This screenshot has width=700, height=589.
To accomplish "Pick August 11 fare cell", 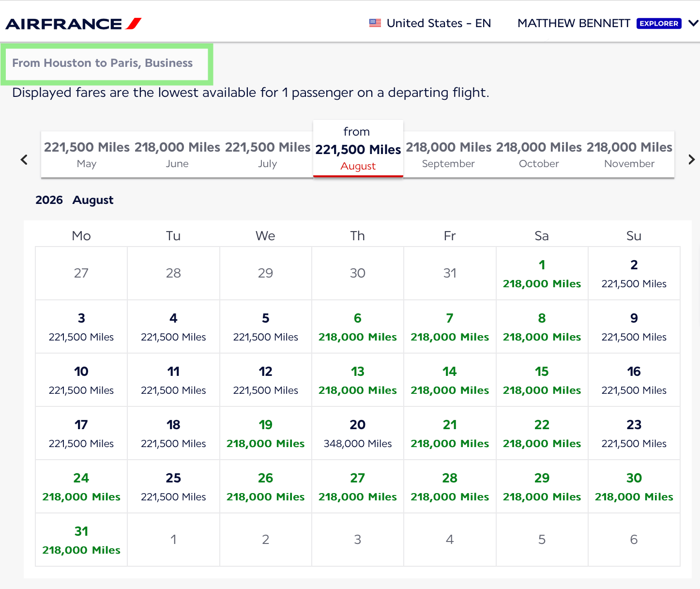I will 173,380.
